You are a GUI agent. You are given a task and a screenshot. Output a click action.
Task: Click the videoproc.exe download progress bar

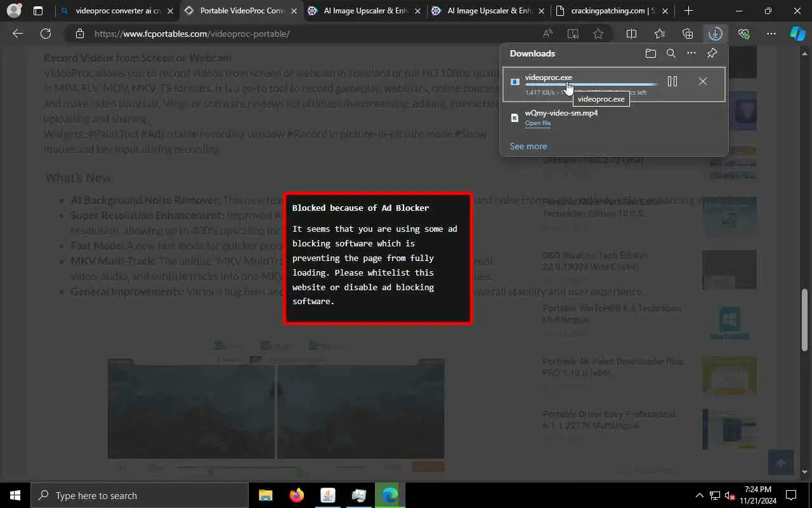tap(591, 84)
